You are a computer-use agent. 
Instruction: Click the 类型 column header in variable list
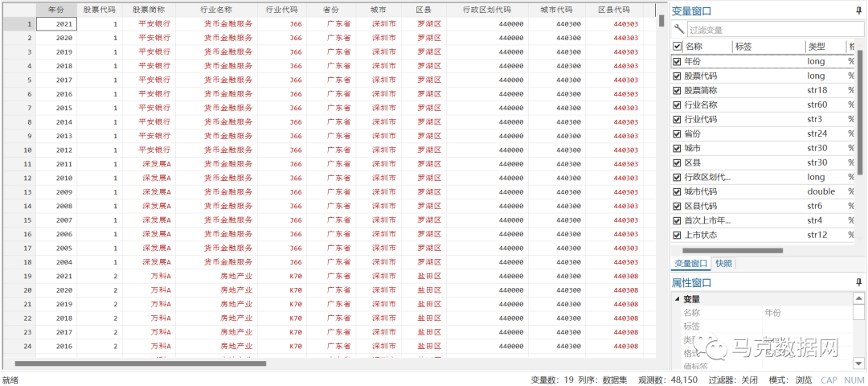pyautogui.click(x=817, y=47)
